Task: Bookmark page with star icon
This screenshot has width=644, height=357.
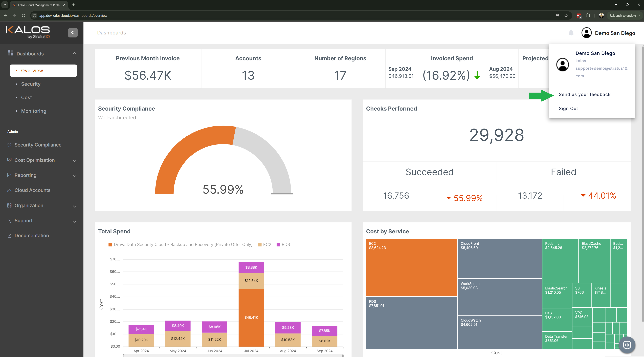Action: 566,15
